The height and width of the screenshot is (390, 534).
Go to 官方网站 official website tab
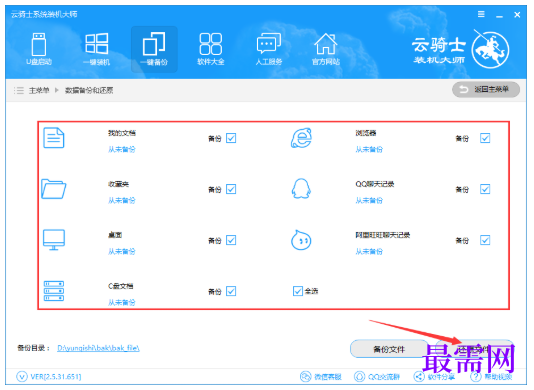point(326,49)
